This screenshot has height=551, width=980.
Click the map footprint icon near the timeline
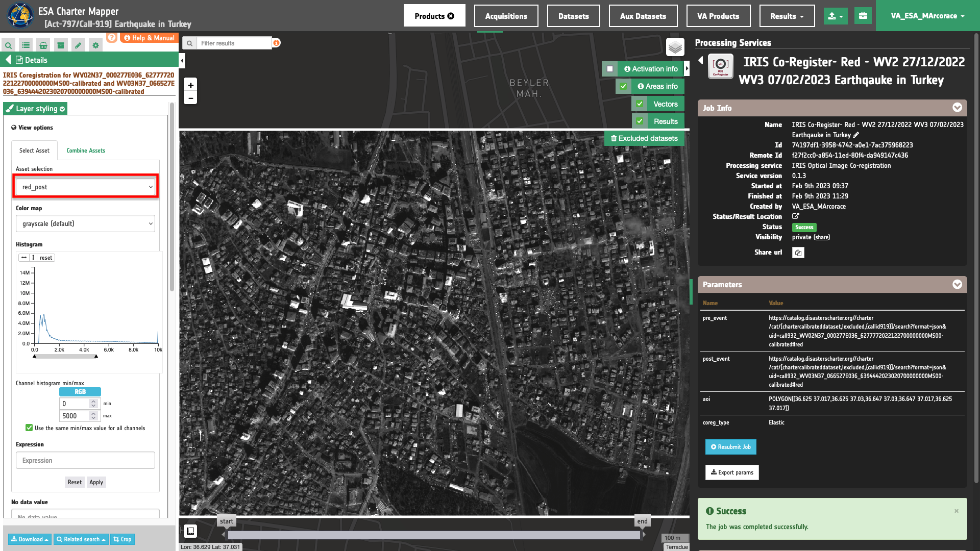pyautogui.click(x=190, y=531)
